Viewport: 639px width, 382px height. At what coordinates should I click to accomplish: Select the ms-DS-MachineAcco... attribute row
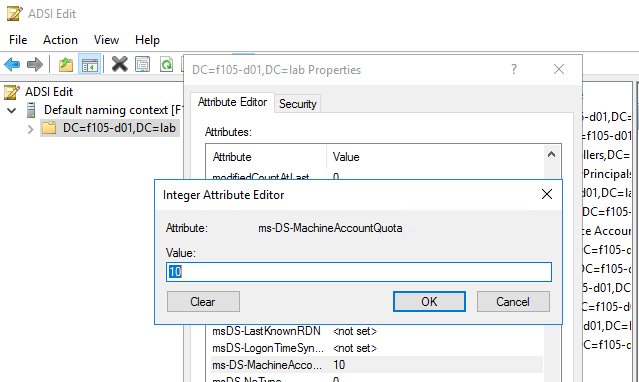(x=377, y=365)
